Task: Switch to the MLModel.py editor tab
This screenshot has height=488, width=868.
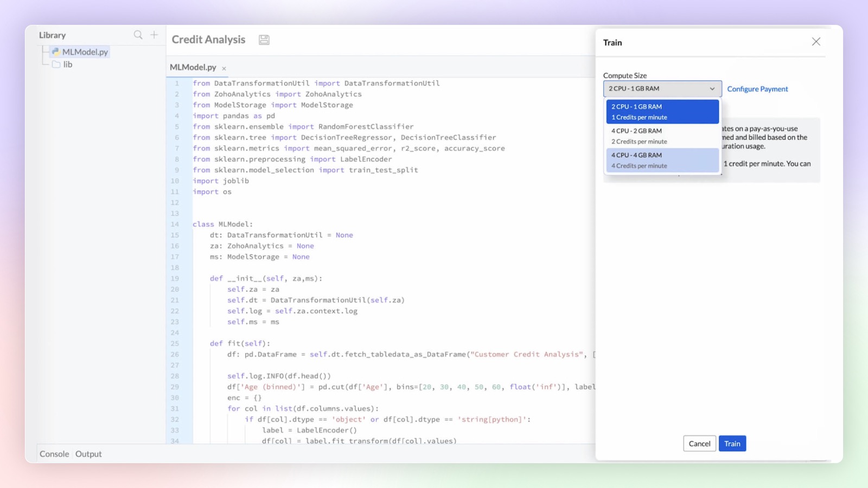Action: click(x=193, y=67)
